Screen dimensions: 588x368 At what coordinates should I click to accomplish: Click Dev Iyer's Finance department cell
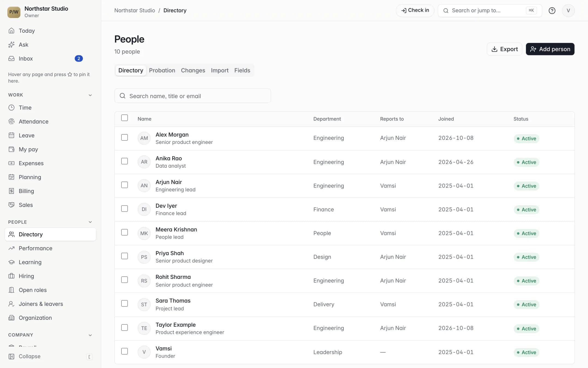pyautogui.click(x=323, y=209)
